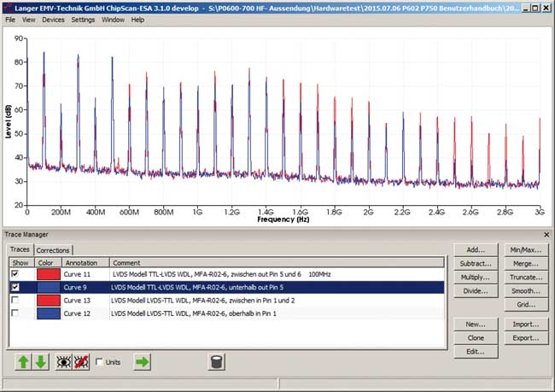
Task: Click the green move-down arrow icon
Action: pyautogui.click(x=40, y=362)
